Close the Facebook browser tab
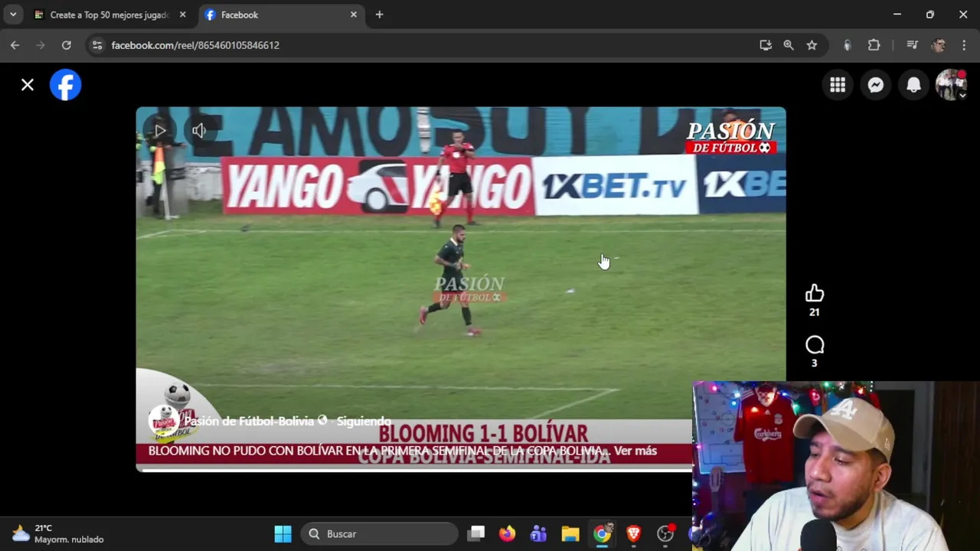This screenshot has width=980, height=551. (354, 15)
